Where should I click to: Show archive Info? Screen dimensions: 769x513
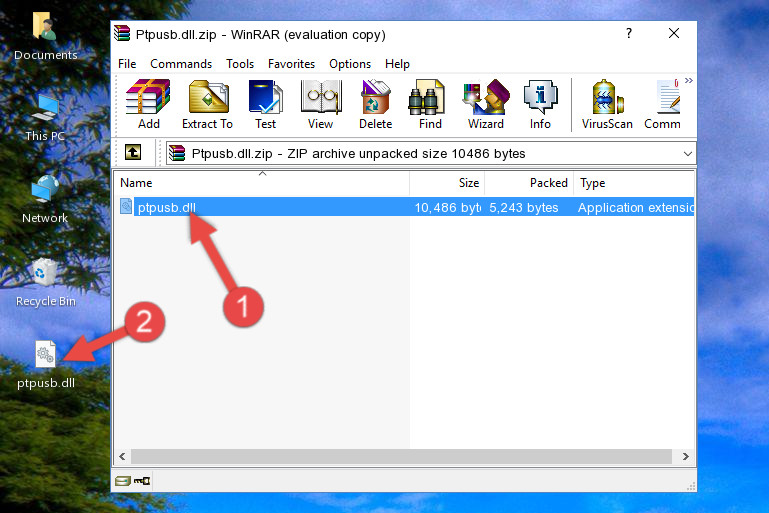point(540,104)
